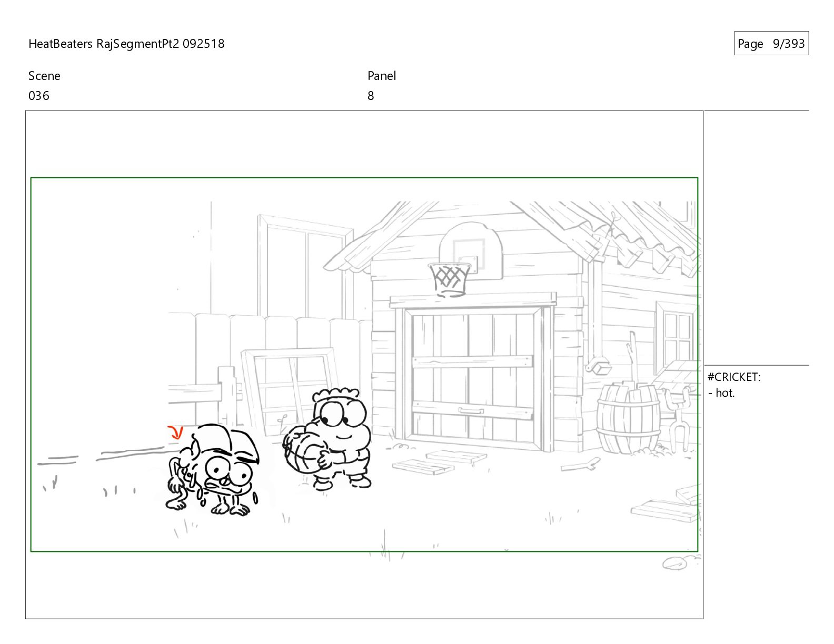Image resolution: width=834 pixels, height=644 pixels.
Task: Click the dialogue line '- hot.'
Action: tap(721, 393)
